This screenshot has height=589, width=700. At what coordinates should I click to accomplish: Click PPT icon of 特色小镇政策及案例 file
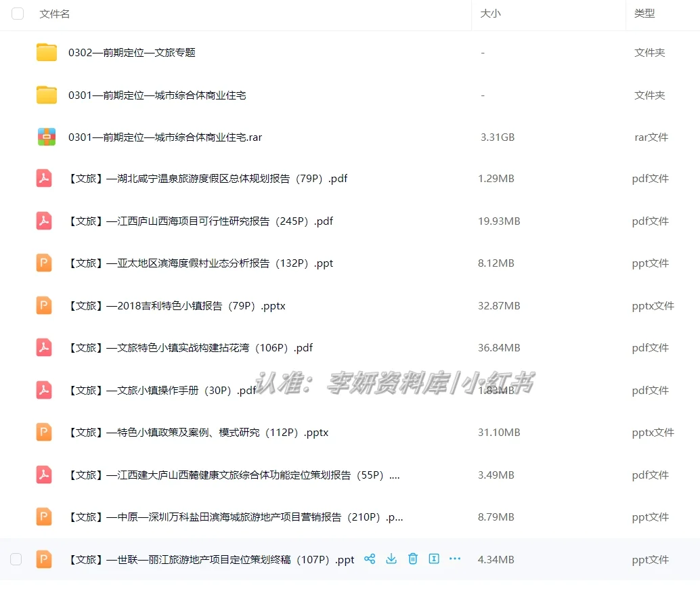44,432
